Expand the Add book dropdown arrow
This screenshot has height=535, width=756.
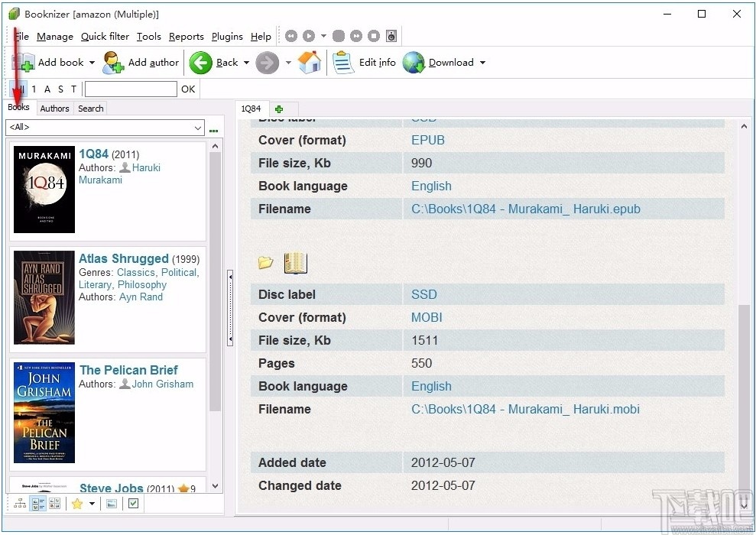[92, 63]
